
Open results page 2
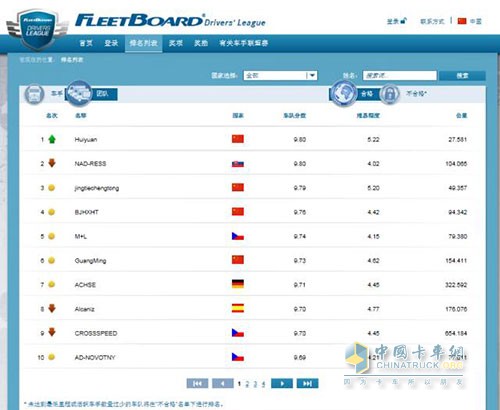tap(247, 384)
